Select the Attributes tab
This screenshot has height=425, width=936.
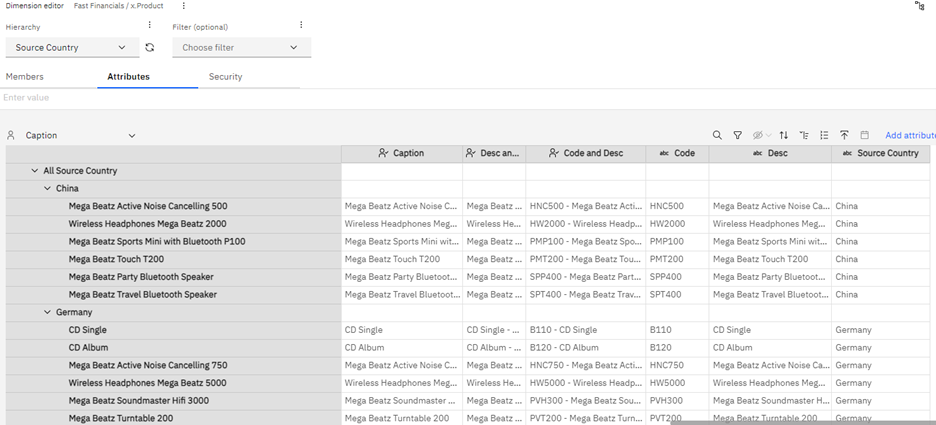tap(128, 77)
